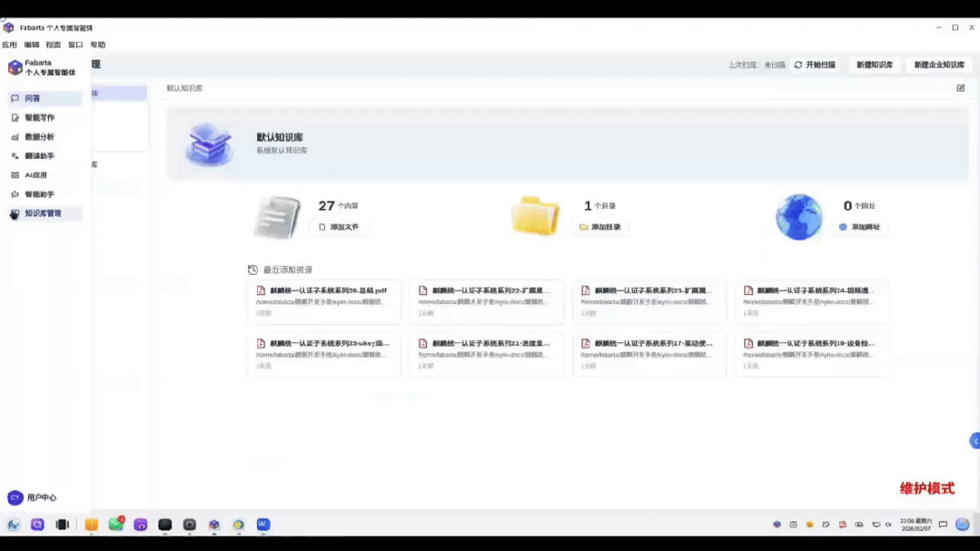Open the 帮助 menu
Screen dimensions: 980x551
pos(96,44)
